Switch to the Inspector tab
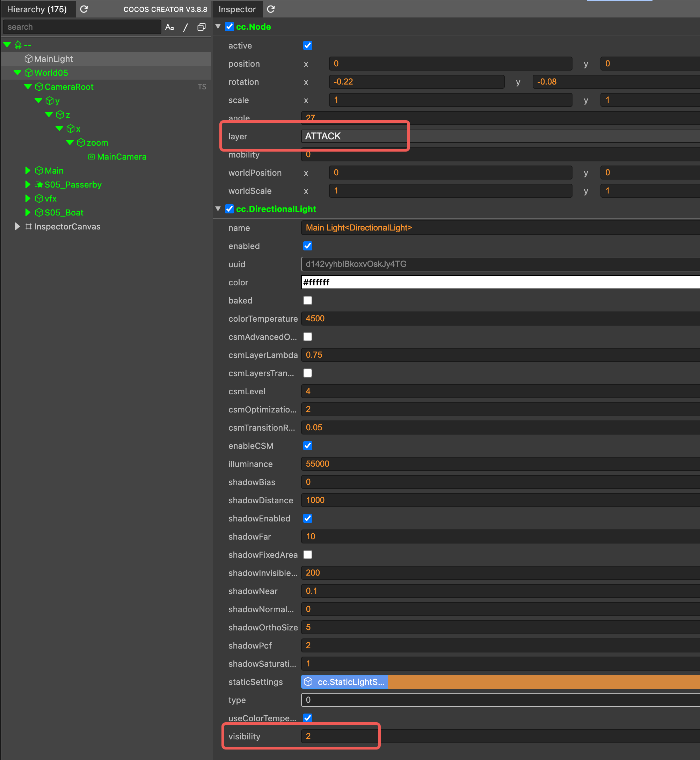The image size is (700, 760). [237, 9]
